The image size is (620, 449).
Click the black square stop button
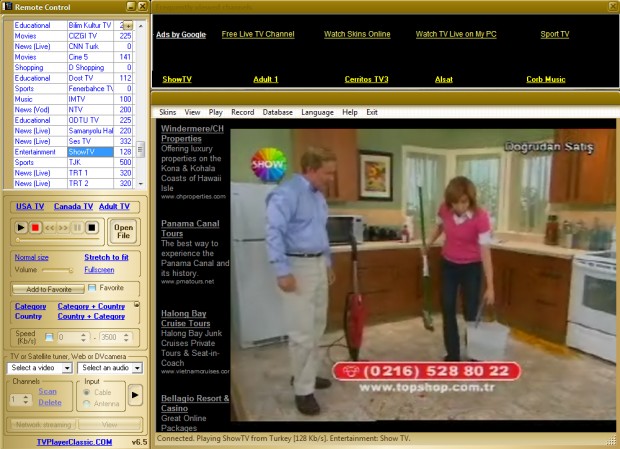click(x=92, y=228)
